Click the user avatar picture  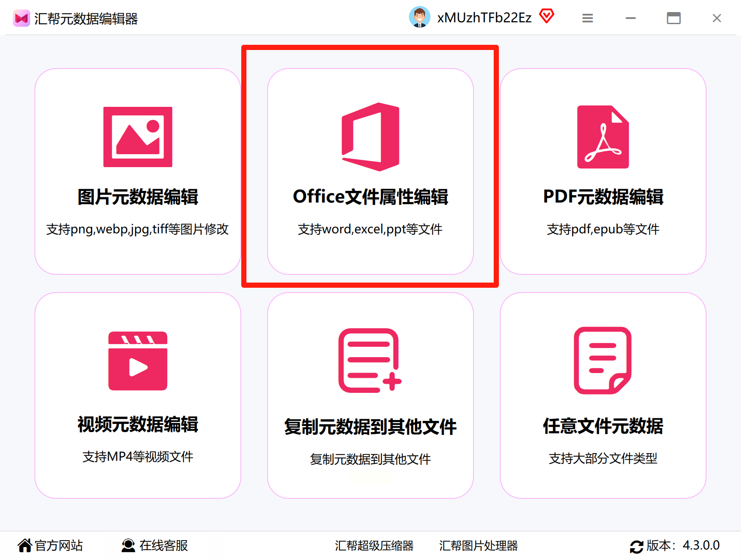(420, 17)
